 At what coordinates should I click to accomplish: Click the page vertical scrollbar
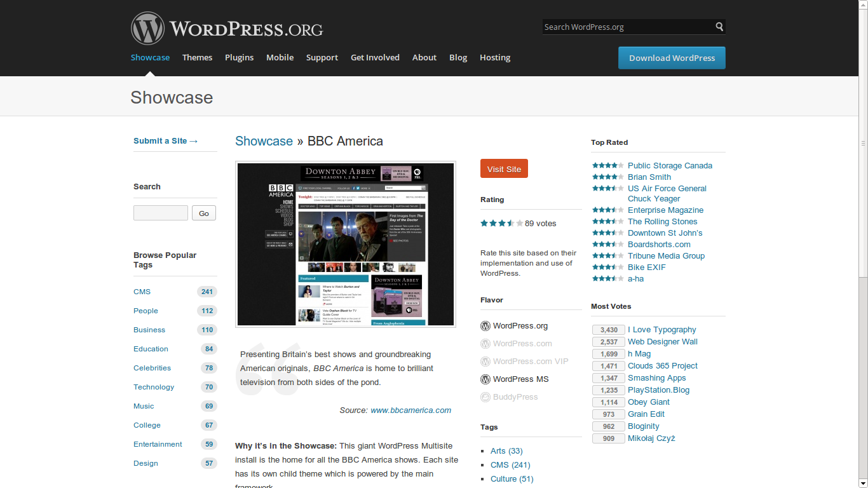point(863,244)
